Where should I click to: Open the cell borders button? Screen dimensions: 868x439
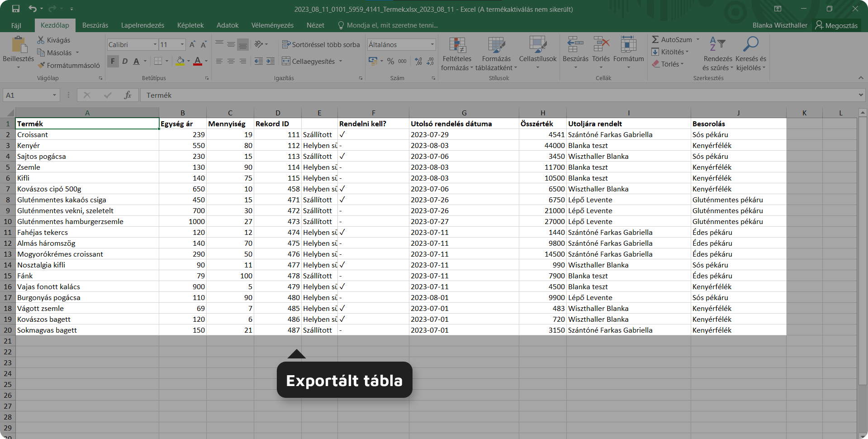tap(158, 61)
